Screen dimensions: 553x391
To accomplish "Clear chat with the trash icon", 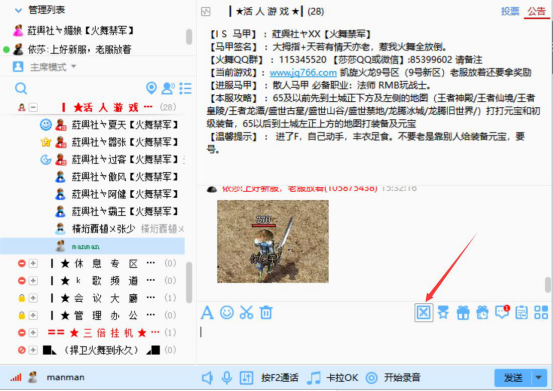I will (x=266, y=312).
